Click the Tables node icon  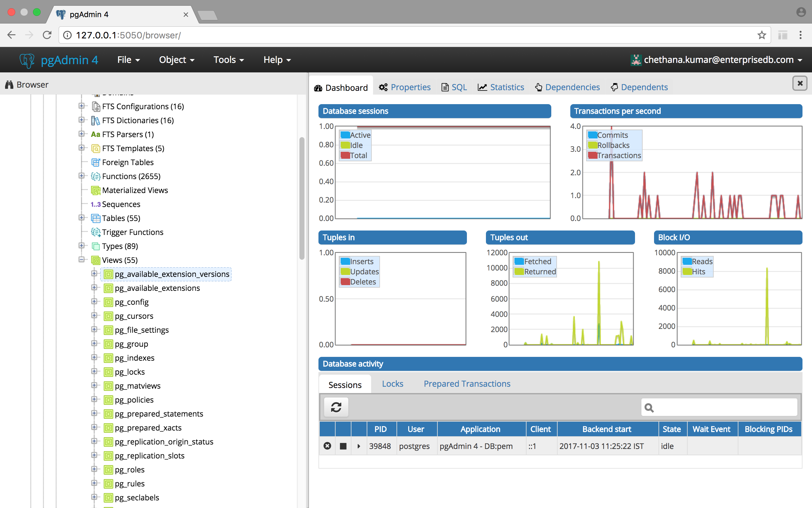(x=95, y=218)
